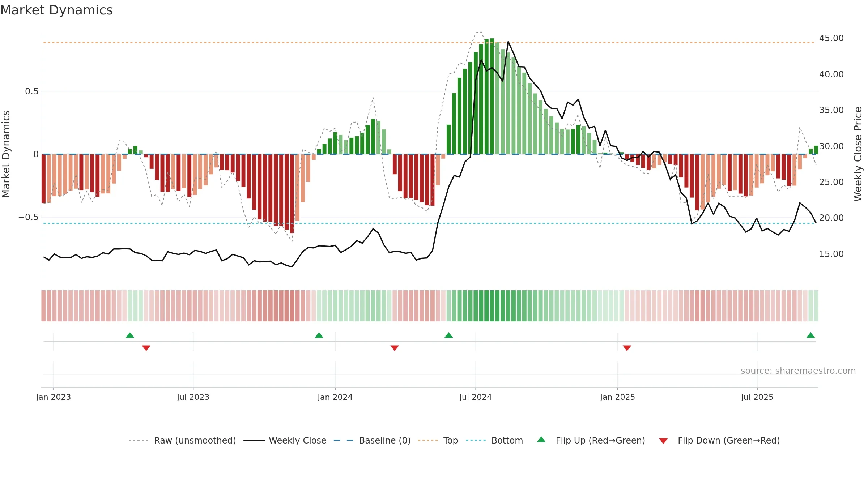
Task: Click the vertical Market Dynamics axis title
Action: (x=6, y=154)
